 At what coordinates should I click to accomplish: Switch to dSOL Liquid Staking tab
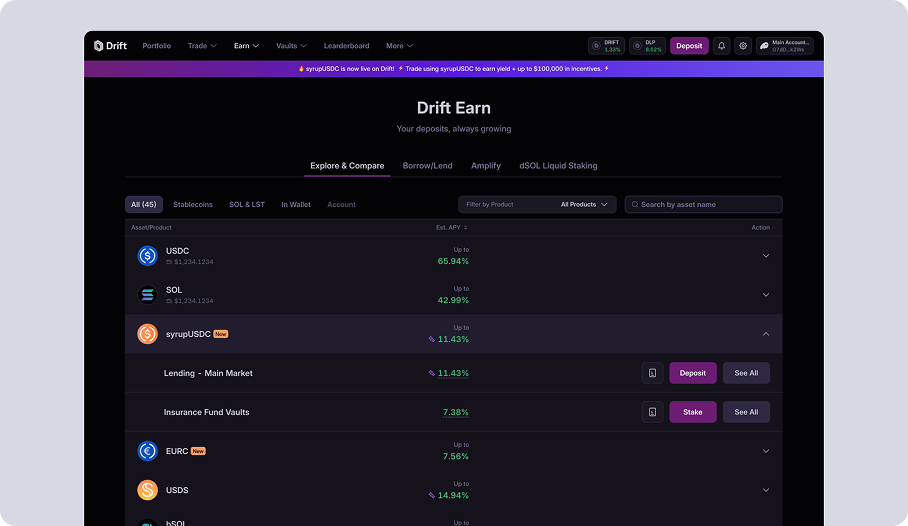558,166
